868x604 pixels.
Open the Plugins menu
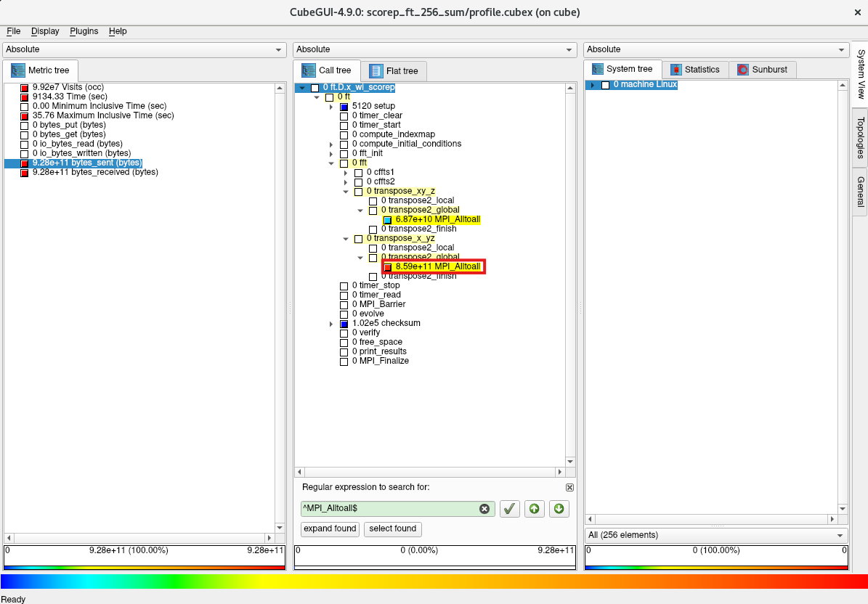coord(84,31)
